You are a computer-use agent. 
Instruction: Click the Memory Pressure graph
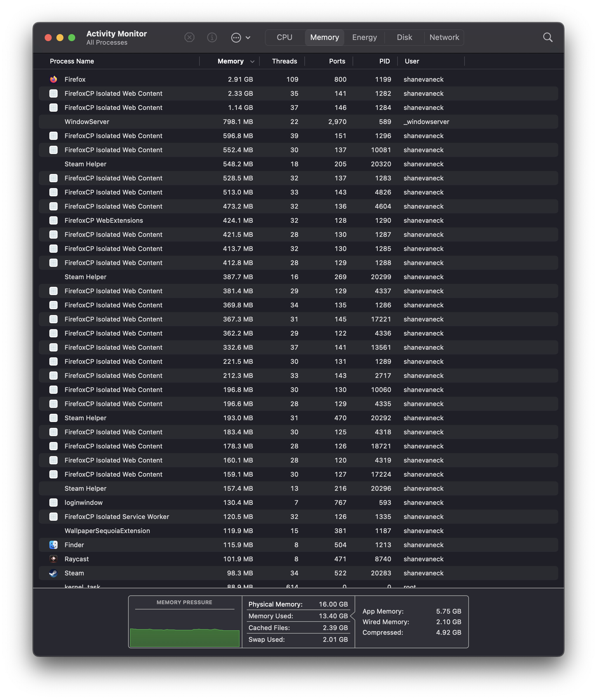click(x=185, y=628)
